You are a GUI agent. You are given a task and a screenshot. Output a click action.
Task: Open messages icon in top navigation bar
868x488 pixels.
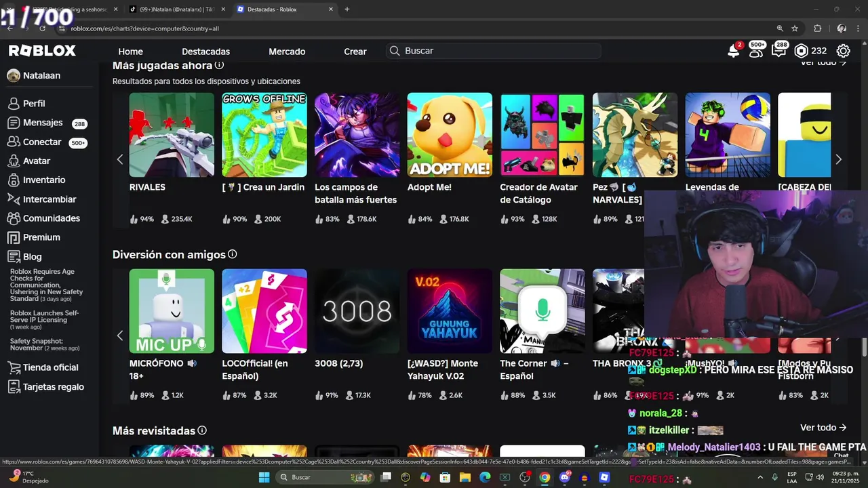click(x=778, y=51)
